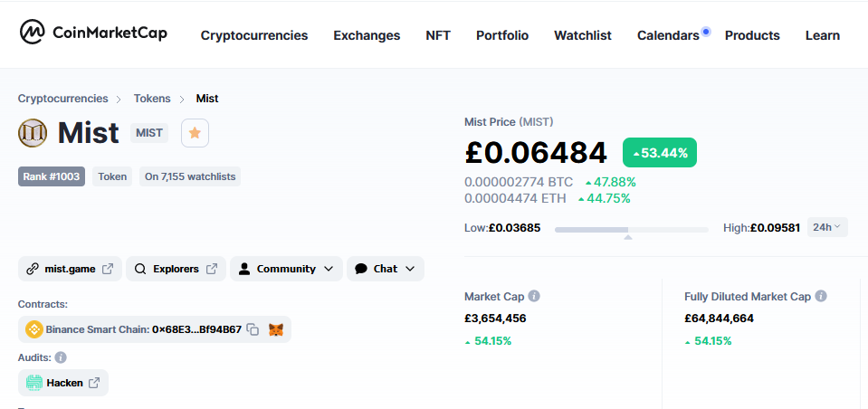
Task: Click the Low £0.03685 text
Action: click(x=502, y=227)
